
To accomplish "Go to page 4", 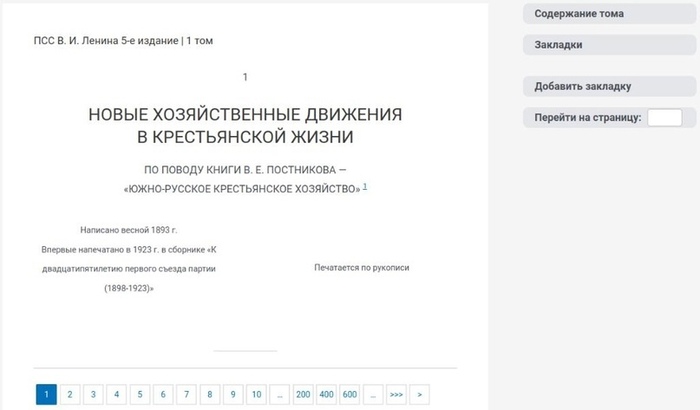I will point(117,394).
